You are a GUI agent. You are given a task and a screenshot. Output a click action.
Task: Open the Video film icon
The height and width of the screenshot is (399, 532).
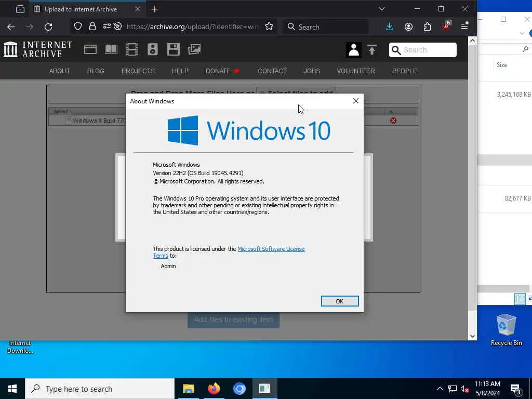pyautogui.click(x=131, y=49)
